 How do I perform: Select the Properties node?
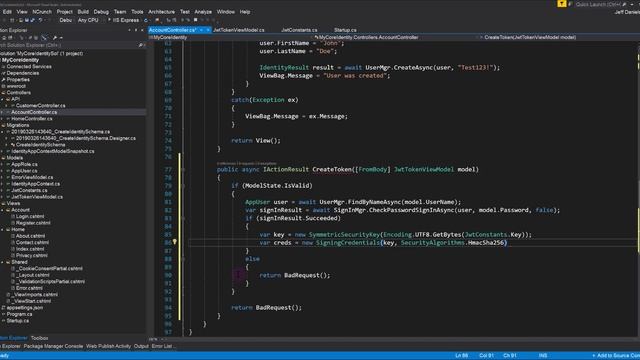click(18, 80)
